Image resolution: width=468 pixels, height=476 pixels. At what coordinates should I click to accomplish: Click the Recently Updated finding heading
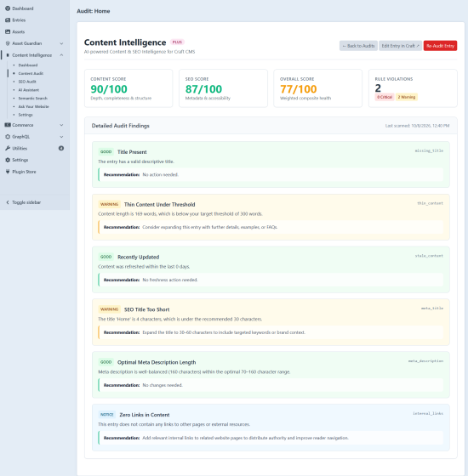coord(138,257)
